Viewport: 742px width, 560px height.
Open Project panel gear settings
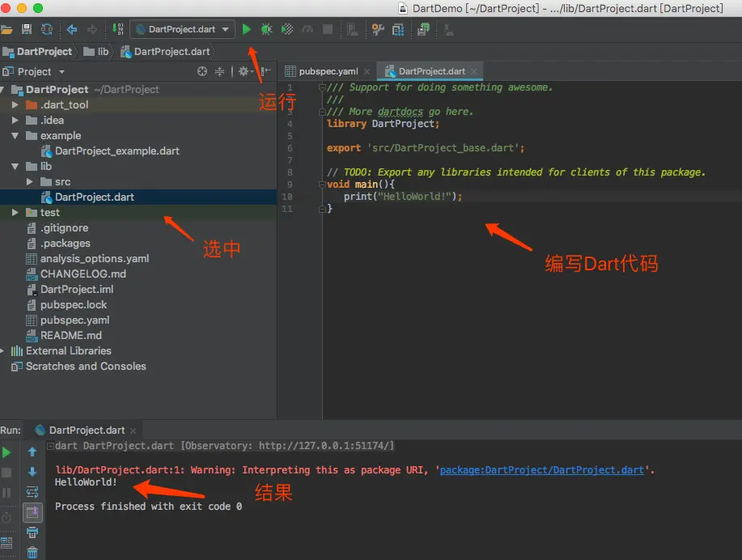[245, 71]
